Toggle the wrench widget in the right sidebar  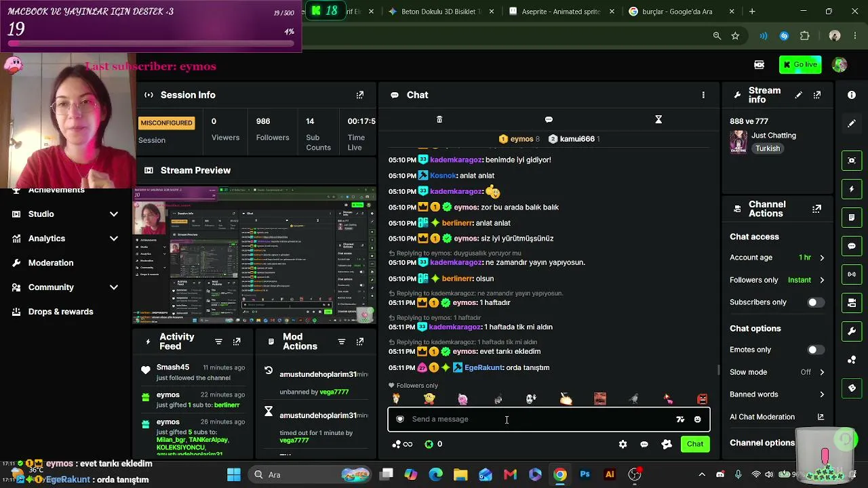[852, 331]
